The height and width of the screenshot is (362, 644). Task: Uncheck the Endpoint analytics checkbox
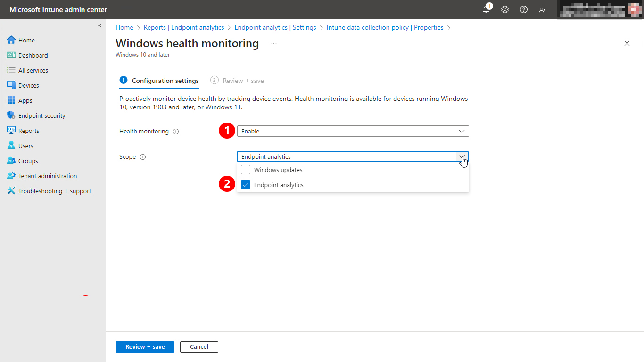coord(246,185)
